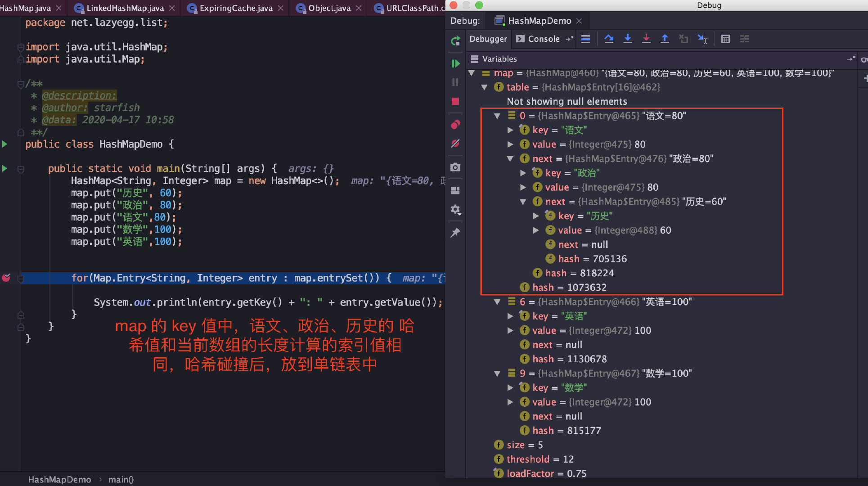Stop the debug session with red square
This screenshot has height=486, width=868.
click(455, 101)
